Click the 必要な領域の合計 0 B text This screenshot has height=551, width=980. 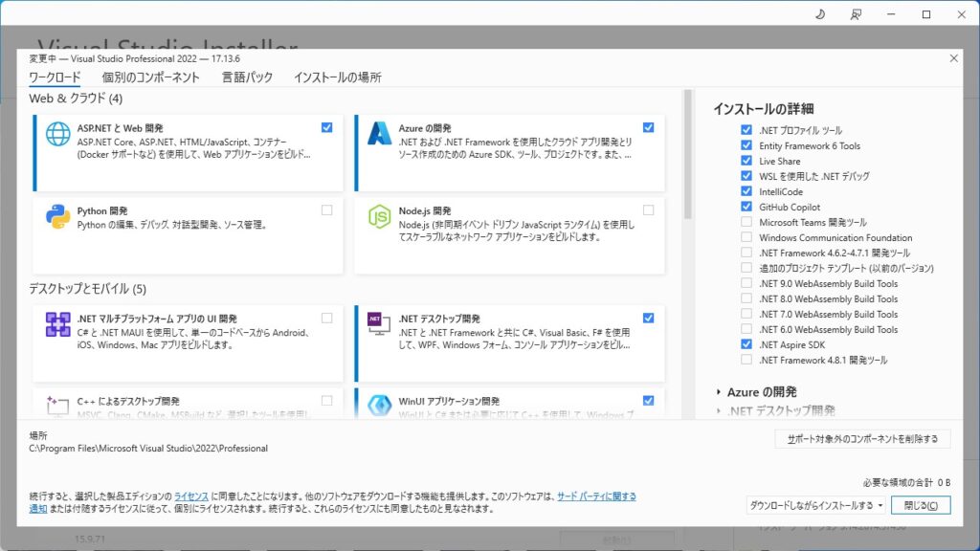tap(907, 482)
